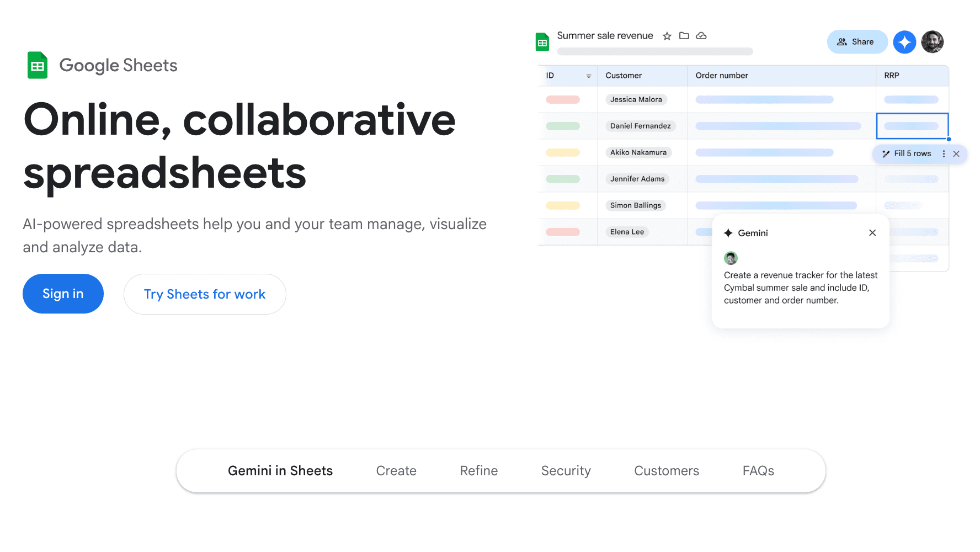Click the Gemini spark icon in panel
Screen dimensions: 980x552
[x=728, y=233]
